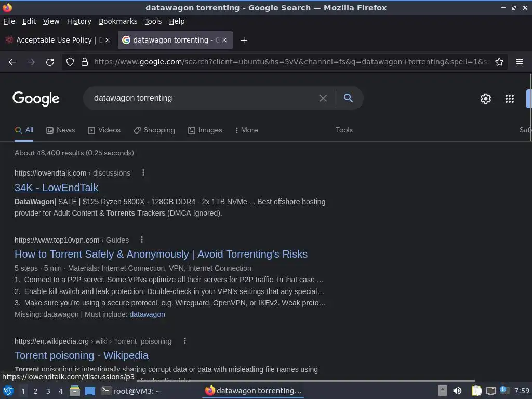Open Torrent poisoning - Wikipedia result
The height and width of the screenshot is (399, 532).
[82, 355]
